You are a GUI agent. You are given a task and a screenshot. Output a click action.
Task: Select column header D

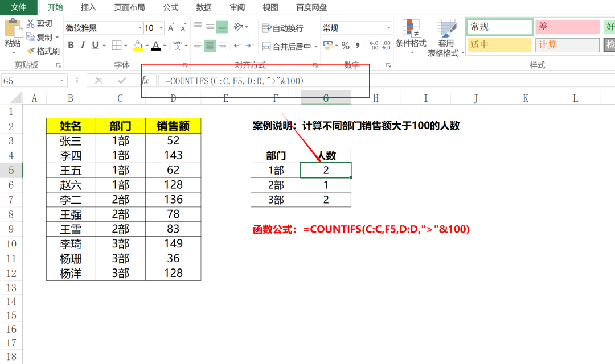[x=173, y=98]
